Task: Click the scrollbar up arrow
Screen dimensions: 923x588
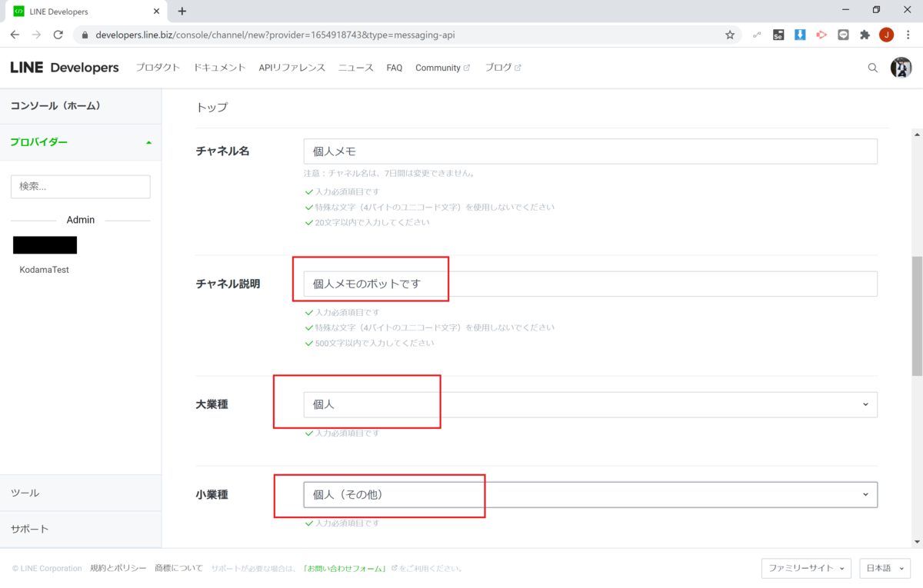Action: point(917,134)
